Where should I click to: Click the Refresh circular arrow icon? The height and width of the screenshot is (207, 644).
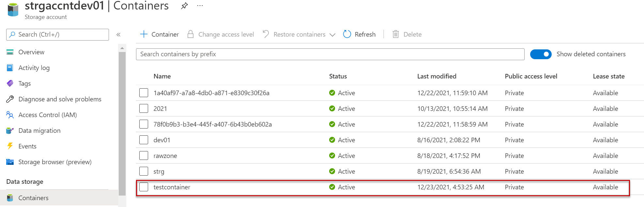click(x=347, y=34)
